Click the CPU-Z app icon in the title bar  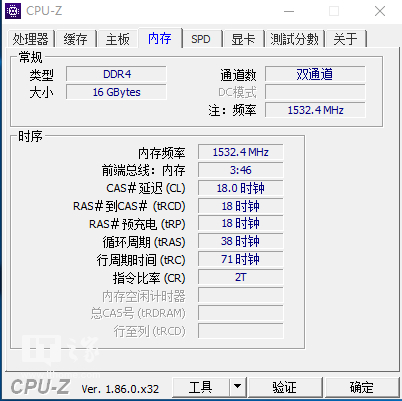click(13, 11)
